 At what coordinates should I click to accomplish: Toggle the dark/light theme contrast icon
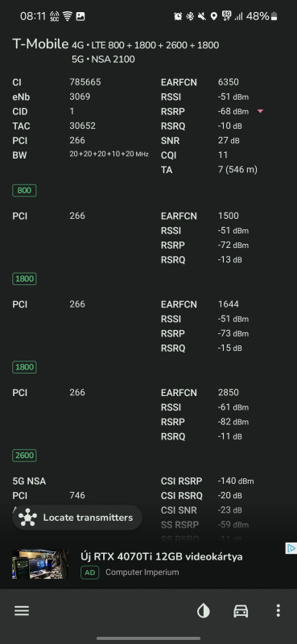pyautogui.click(x=204, y=611)
